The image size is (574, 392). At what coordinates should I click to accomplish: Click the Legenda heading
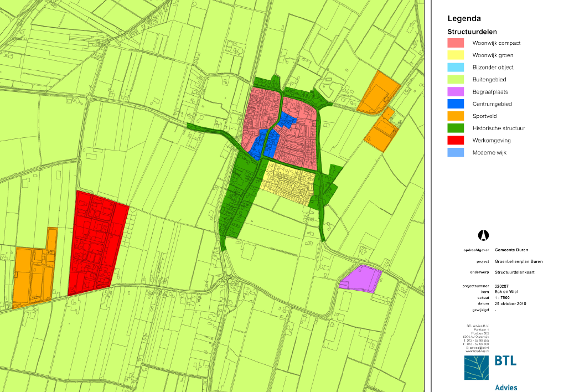464,18
